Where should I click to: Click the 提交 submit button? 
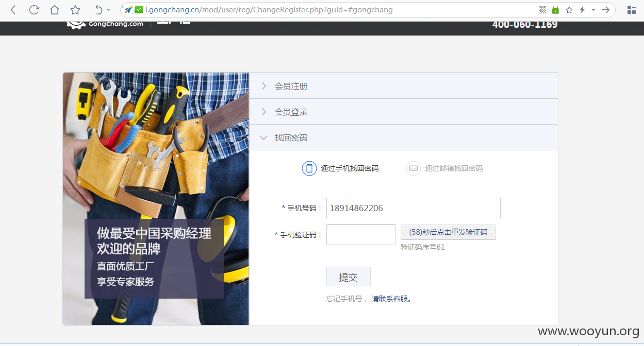pyautogui.click(x=349, y=277)
